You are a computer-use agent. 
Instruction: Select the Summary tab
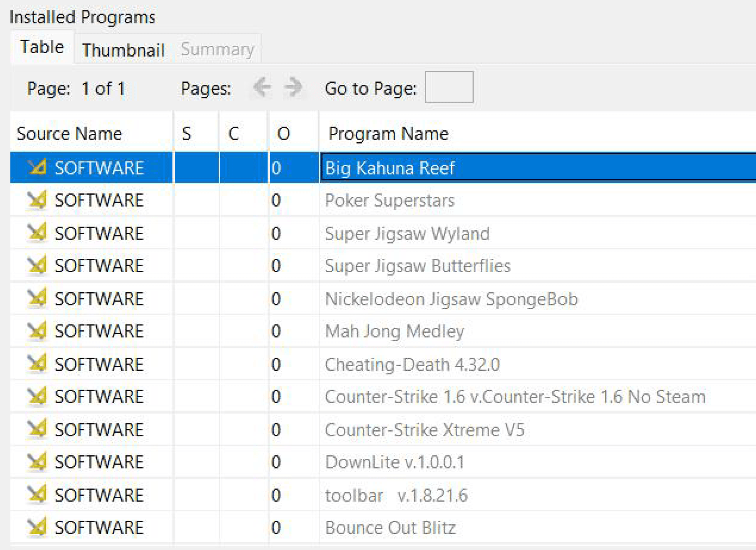click(217, 49)
